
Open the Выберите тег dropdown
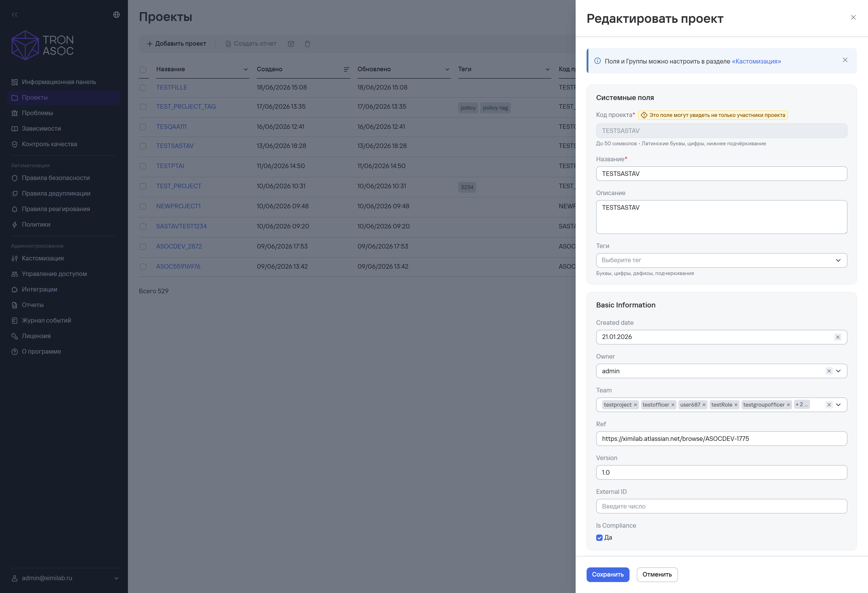[722, 260]
